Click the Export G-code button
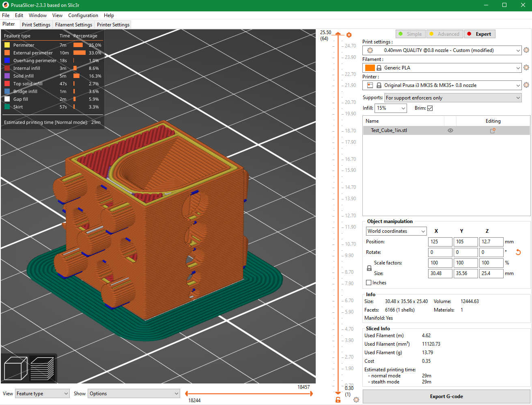 [x=446, y=396]
